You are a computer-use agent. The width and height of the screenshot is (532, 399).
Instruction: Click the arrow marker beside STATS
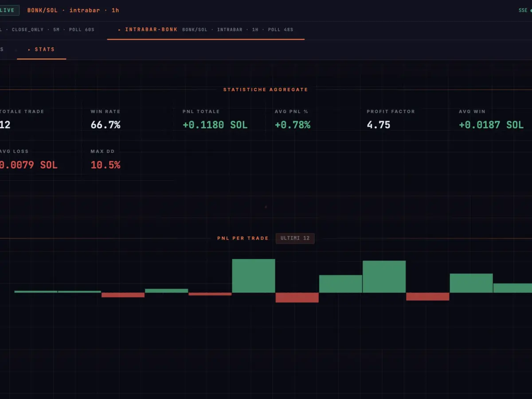pyautogui.click(x=30, y=49)
